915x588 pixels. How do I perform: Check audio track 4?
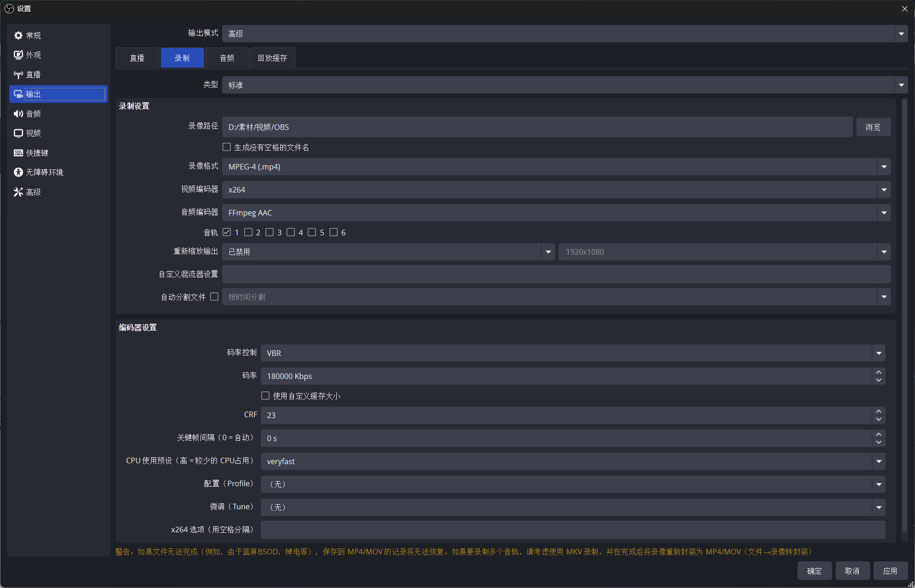pos(291,232)
